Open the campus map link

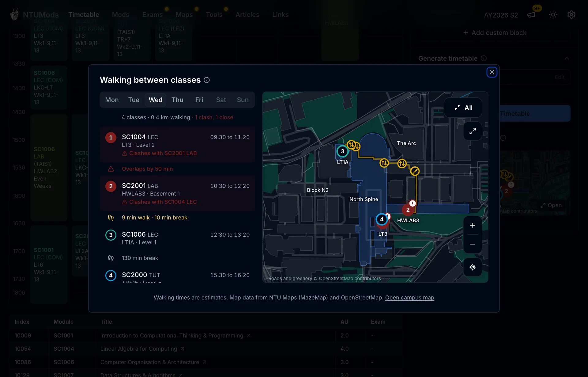(409, 298)
